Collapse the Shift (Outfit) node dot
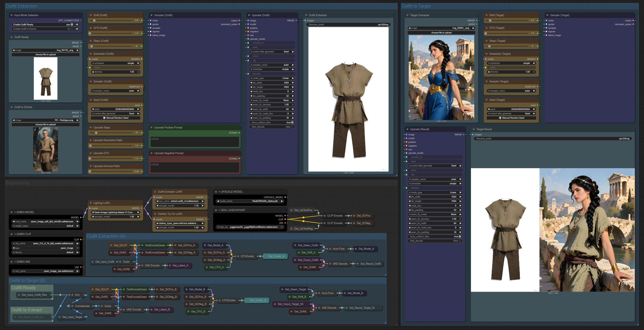644x330 pixels. point(90,15)
